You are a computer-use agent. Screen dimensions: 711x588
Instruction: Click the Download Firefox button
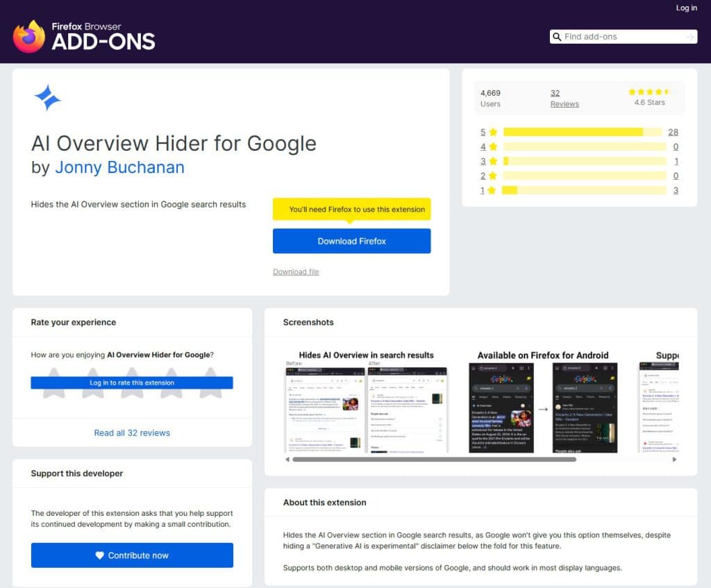pyautogui.click(x=351, y=241)
